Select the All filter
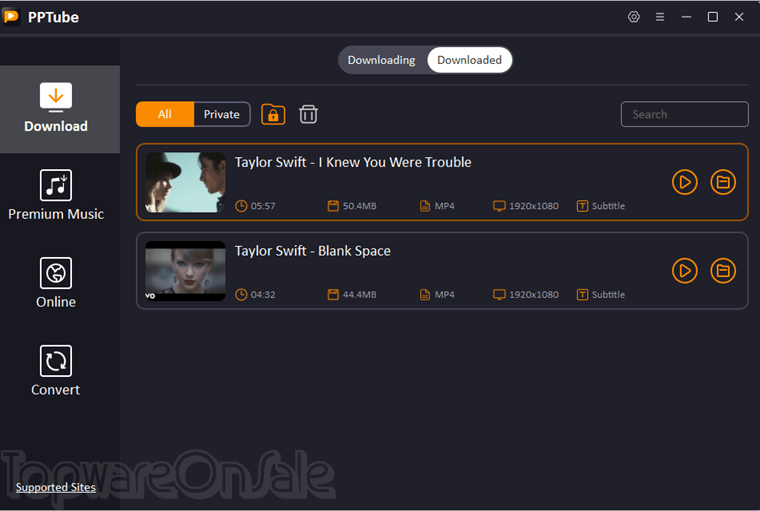Screen dimensions: 760x511 165,114
